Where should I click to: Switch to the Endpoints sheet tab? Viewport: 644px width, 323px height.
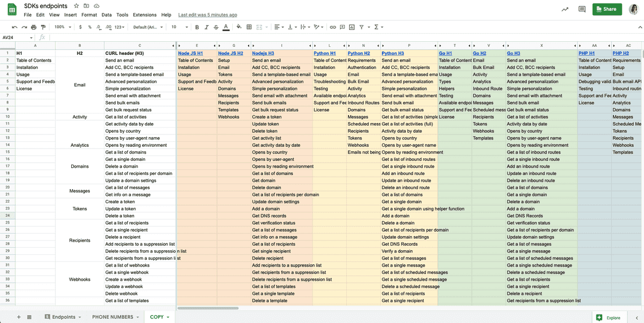[63, 317]
